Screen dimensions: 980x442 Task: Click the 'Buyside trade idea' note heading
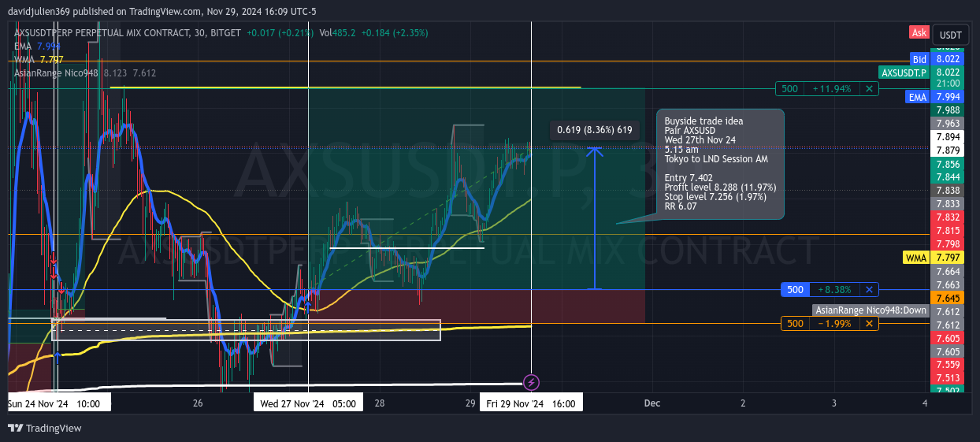point(703,121)
